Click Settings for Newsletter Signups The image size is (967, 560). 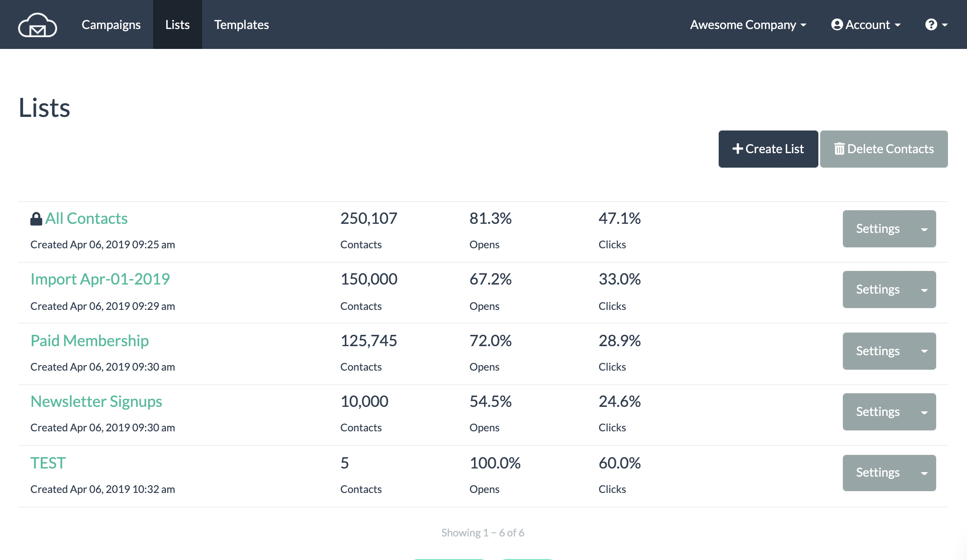pos(878,411)
